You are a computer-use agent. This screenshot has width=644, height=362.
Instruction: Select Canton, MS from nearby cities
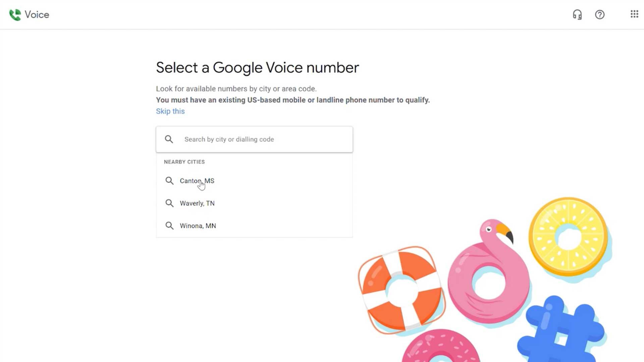[254, 181]
